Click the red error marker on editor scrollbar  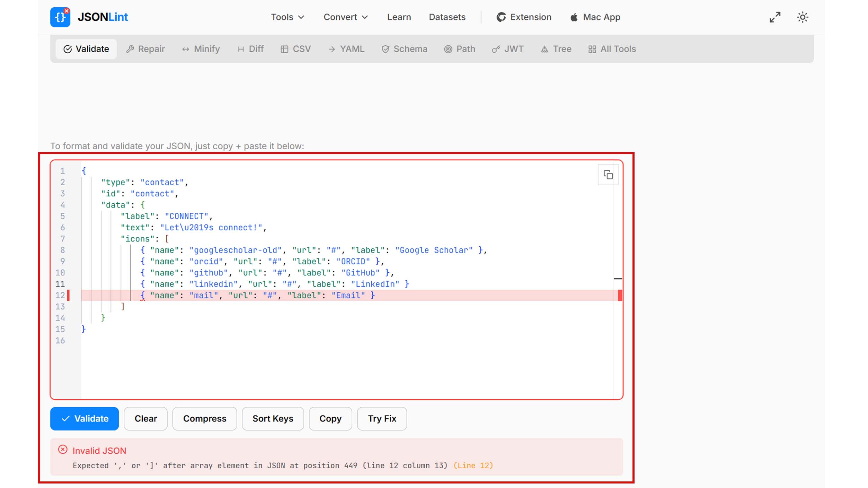[620, 295]
